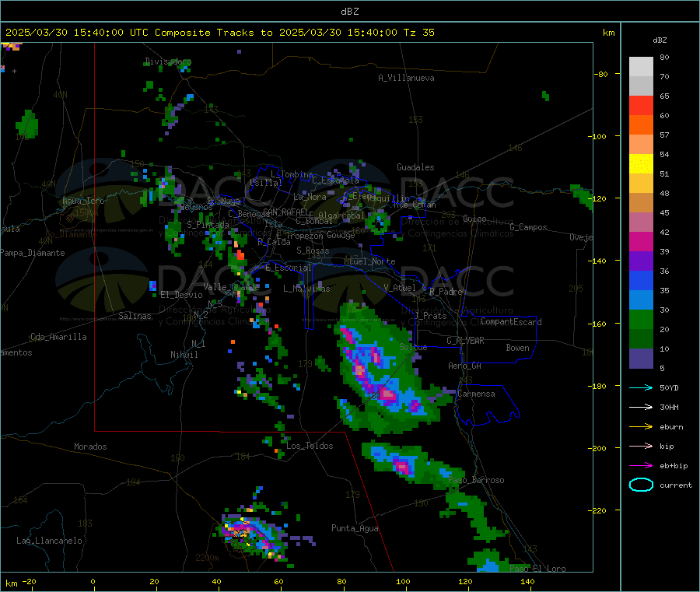Click the CompantEscard location label

tap(511, 322)
